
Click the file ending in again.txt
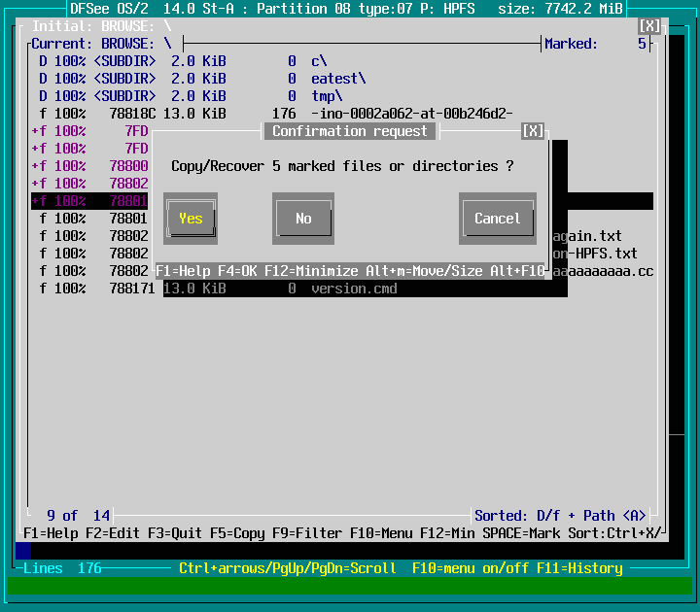(587, 236)
